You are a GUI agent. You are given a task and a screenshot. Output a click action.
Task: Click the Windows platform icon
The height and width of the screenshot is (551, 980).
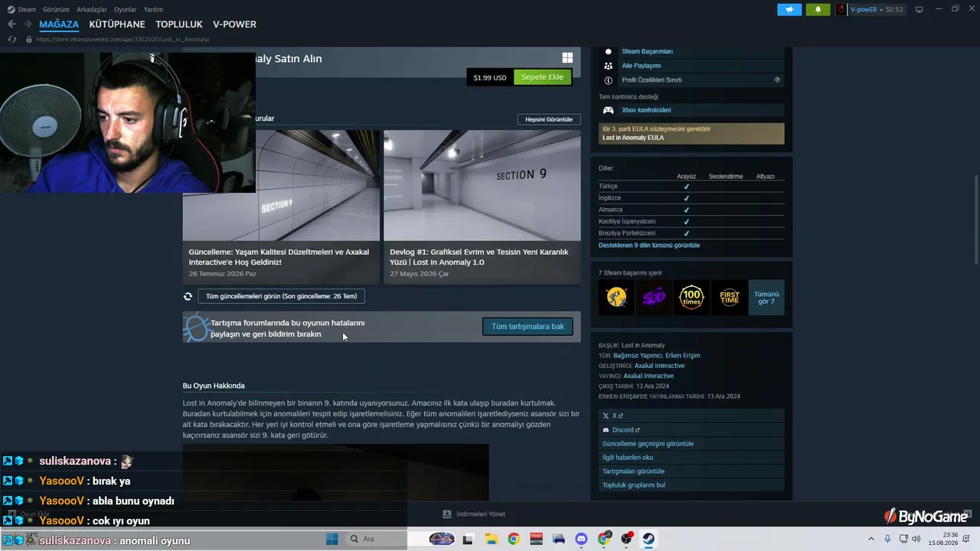(x=567, y=58)
